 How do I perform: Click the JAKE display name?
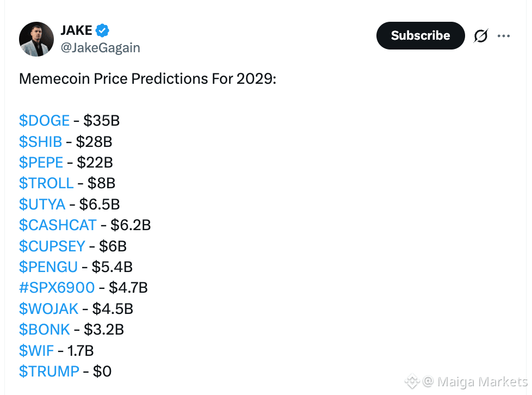click(x=76, y=30)
